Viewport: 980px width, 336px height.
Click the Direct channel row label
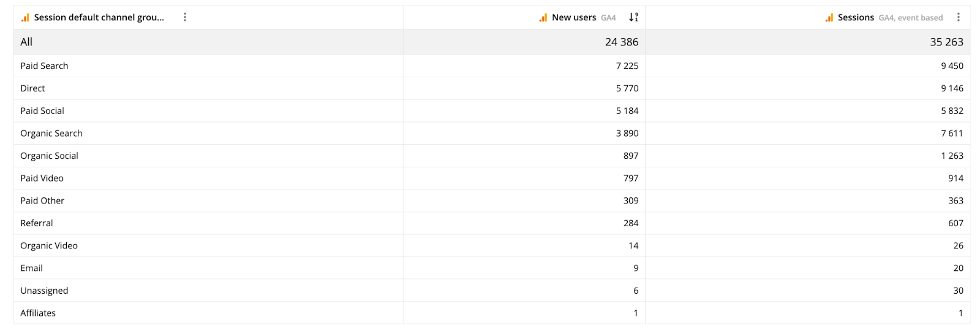pos(32,88)
